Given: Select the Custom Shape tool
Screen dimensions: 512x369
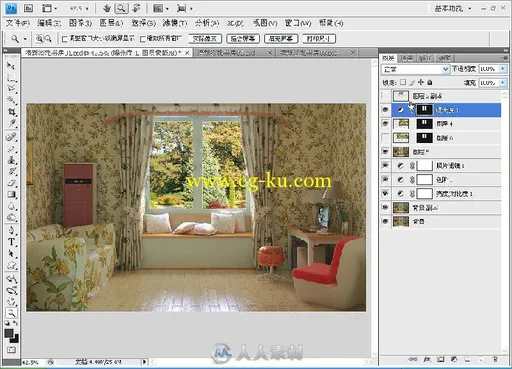Looking at the screenshot, I should point(11,265).
